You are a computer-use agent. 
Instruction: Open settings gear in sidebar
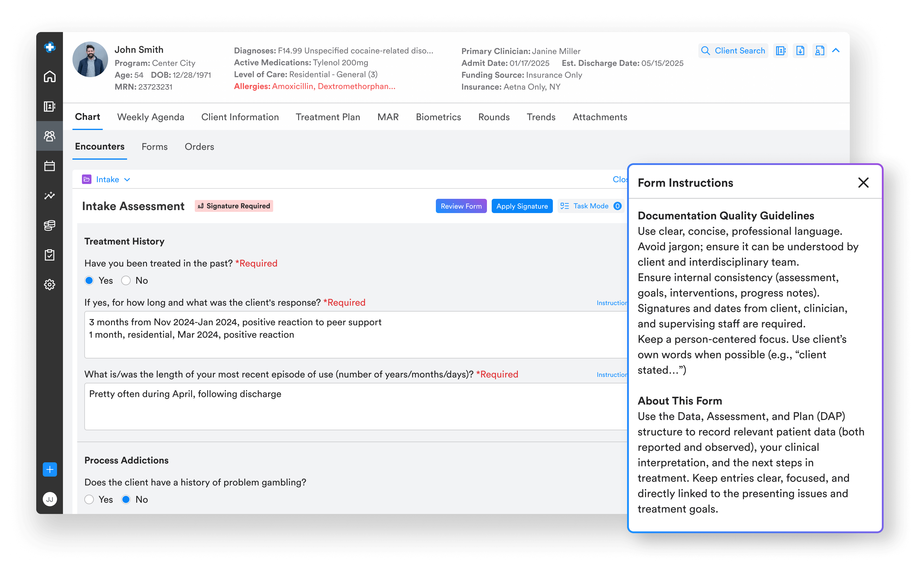(x=50, y=284)
